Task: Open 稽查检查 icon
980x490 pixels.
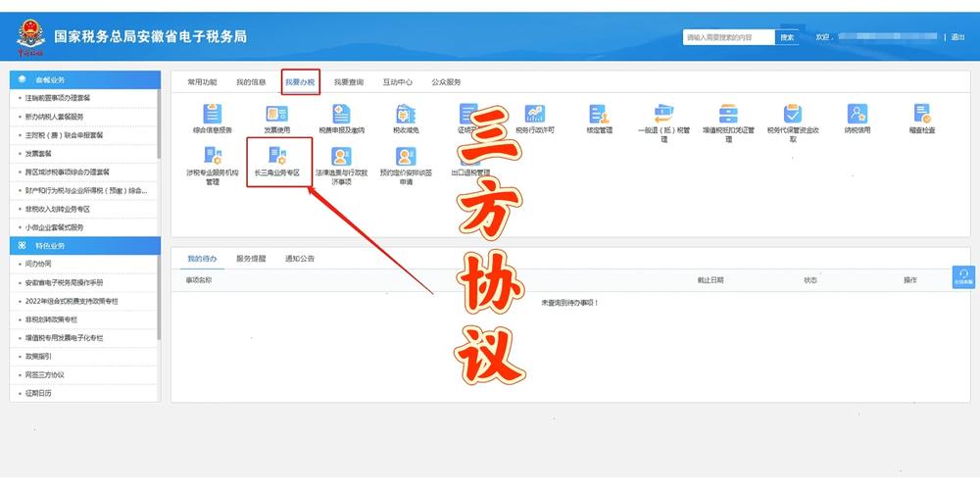Action: click(x=922, y=114)
